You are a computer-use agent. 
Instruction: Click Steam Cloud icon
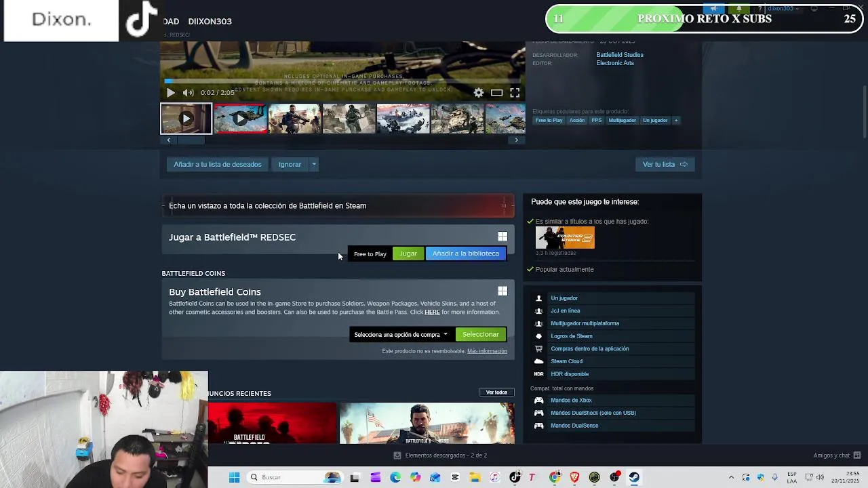click(539, 361)
